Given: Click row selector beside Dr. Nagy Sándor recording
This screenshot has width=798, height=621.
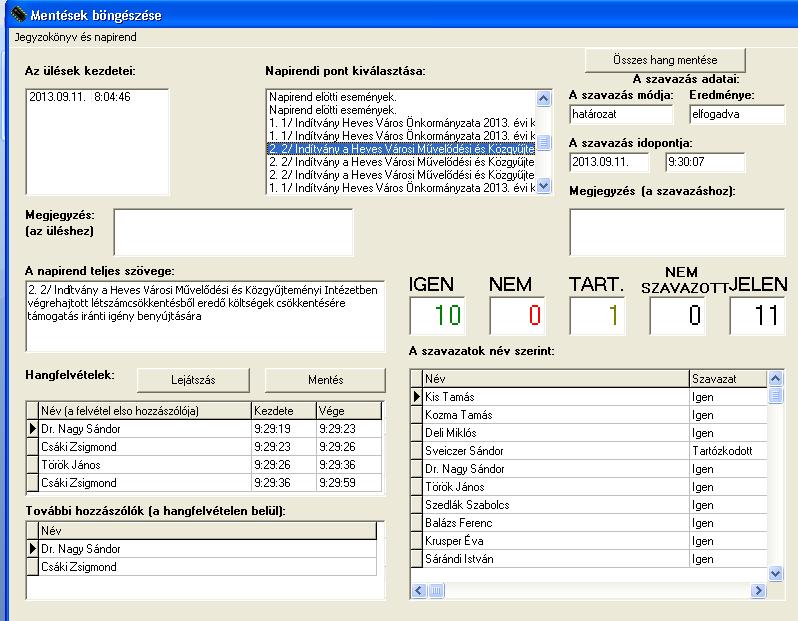Looking at the screenshot, I should [x=33, y=429].
